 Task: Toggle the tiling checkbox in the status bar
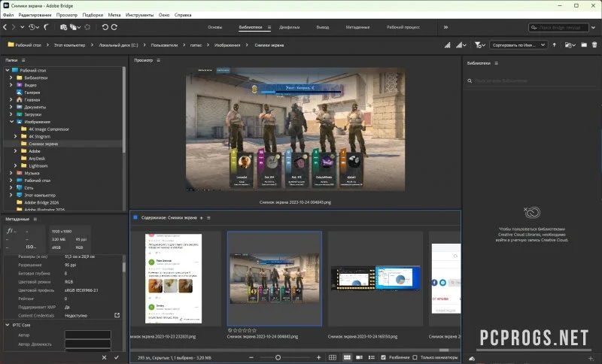click(x=383, y=357)
